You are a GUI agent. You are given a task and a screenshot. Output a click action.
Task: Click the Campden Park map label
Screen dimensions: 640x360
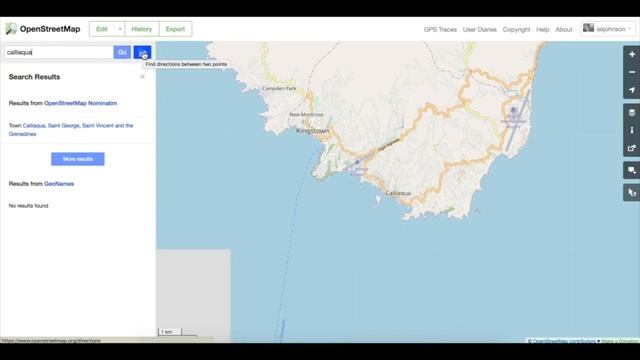coord(279,88)
